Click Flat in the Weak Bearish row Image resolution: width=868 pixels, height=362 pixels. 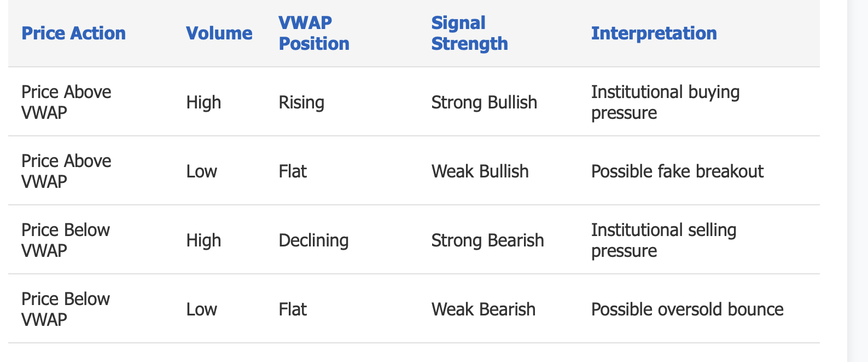point(293,309)
